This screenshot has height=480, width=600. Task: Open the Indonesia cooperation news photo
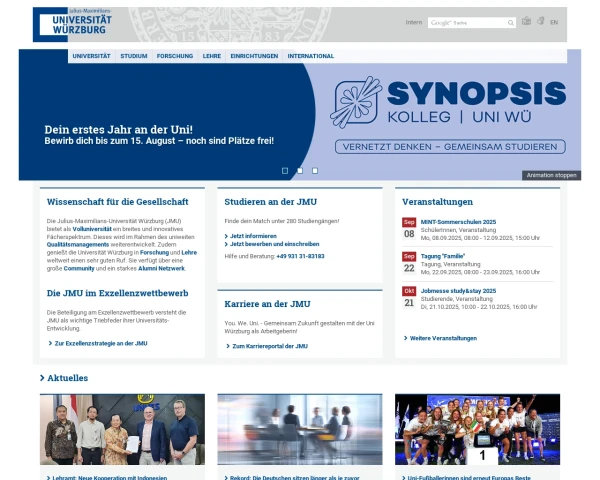tap(122, 429)
